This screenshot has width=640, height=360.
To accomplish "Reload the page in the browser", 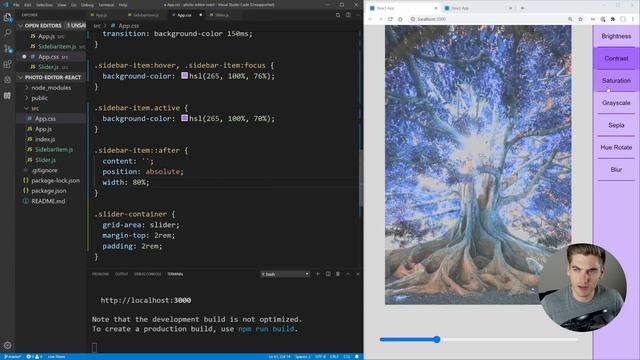I will point(390,19).
